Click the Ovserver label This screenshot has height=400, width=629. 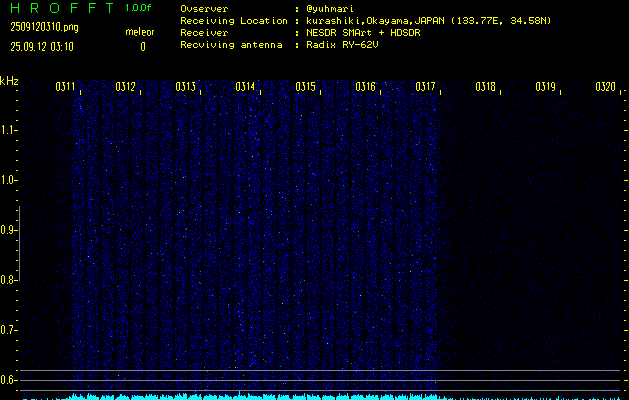[x=204, y=9]
